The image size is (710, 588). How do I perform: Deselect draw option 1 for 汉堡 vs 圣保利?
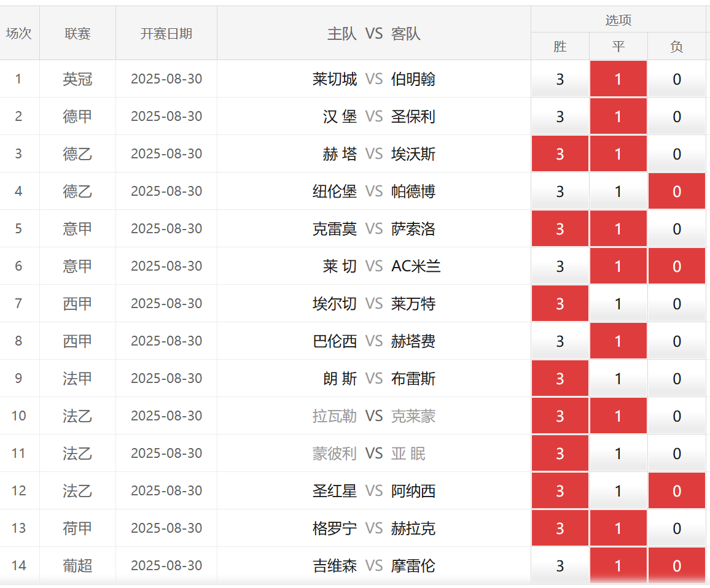click(x=618, y=117)
